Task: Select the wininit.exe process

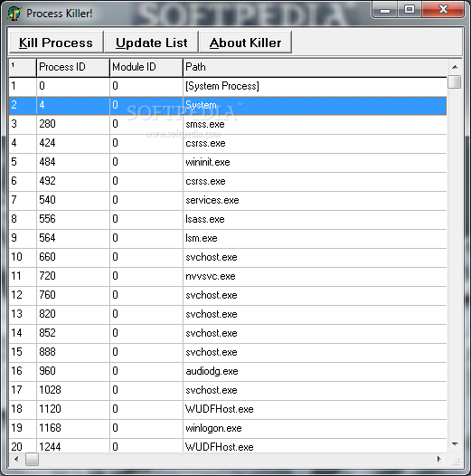Action: click(228, 162)
